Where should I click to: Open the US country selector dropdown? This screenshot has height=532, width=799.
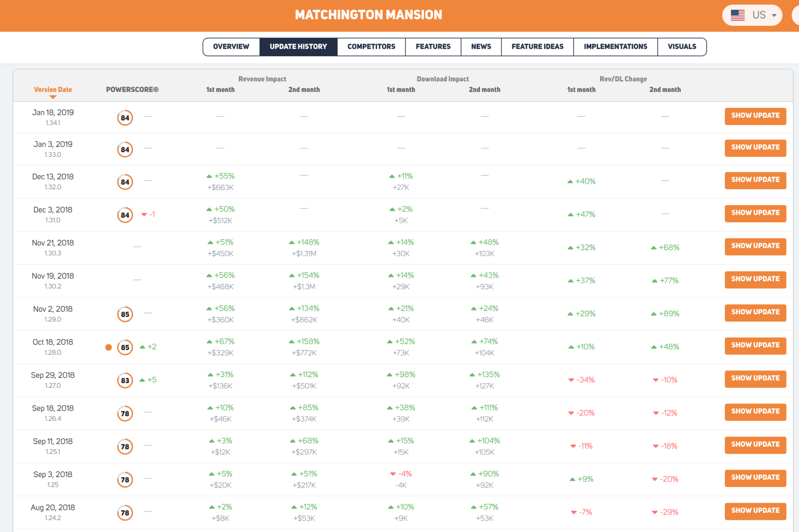775,15
